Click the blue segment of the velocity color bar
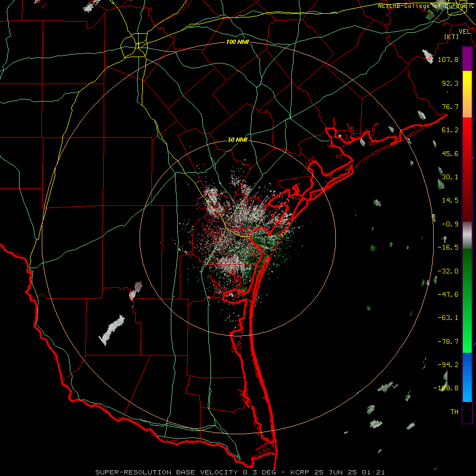 point(467,377)
